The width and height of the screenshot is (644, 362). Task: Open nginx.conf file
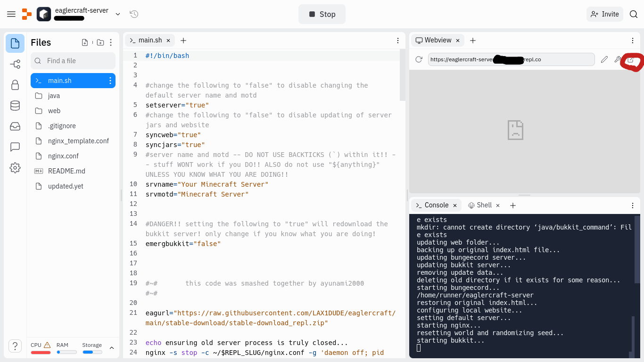click(73, 156)
